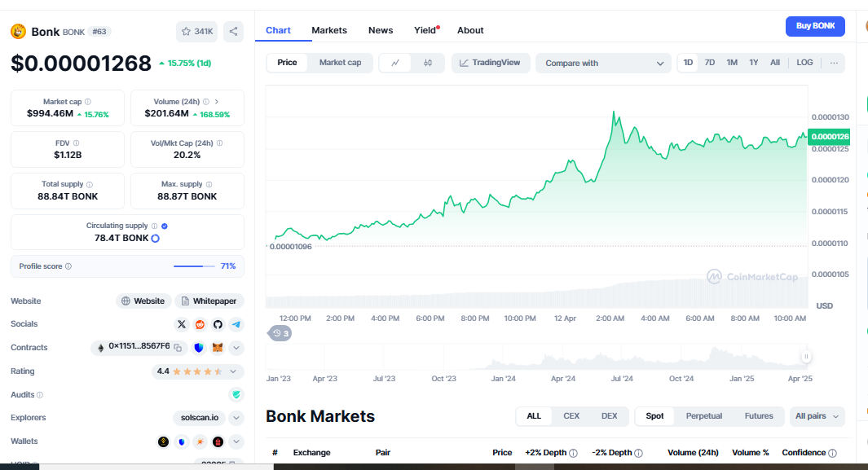The width and height of the screenshot is (868, 470).
Task: Open Bonk's X (Twitter) social link
Action: click(182, 324)
